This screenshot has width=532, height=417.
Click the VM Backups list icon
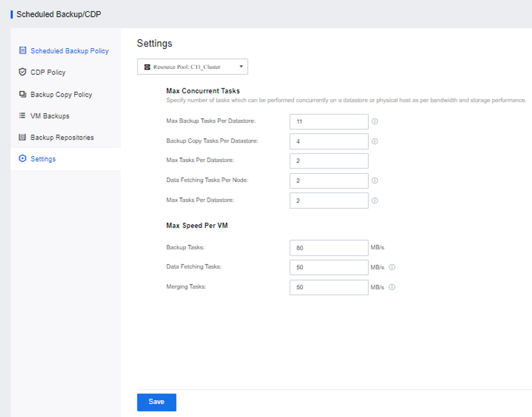tap(23, 116)
